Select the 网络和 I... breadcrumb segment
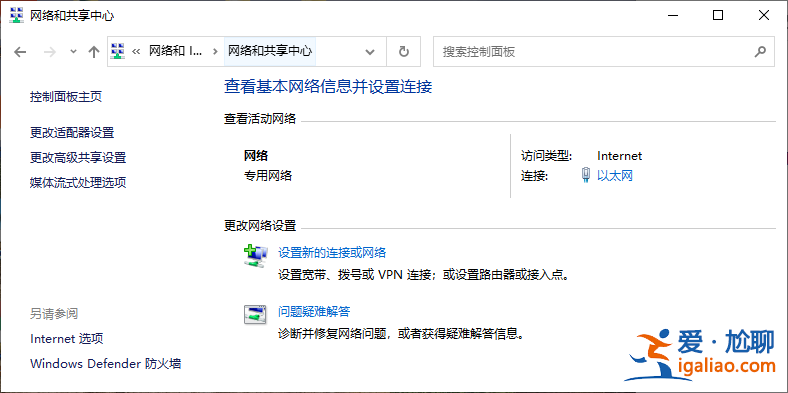The image size is (788, 393). (176, 51)
